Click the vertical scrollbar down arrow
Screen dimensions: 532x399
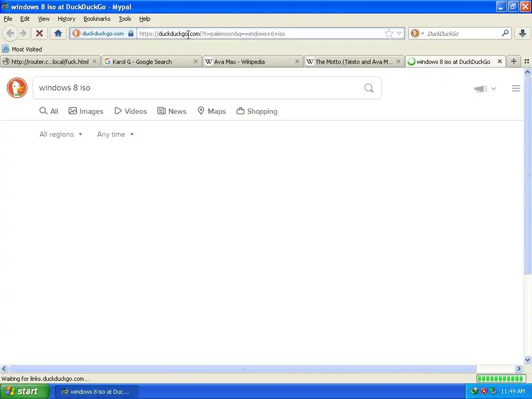[527, 360]
